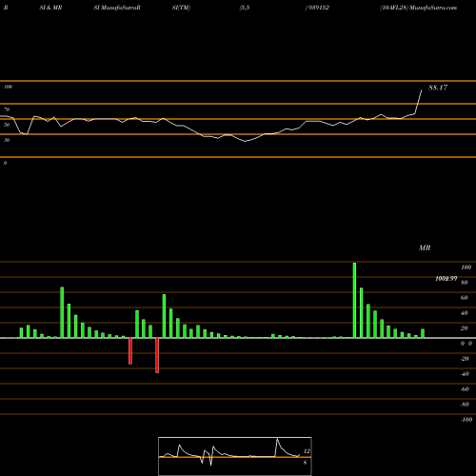Image resolution: width=476 pixels, height=476 pixels.
Task: Click the sharp upturn at RSI line's end
Action: click(419, 102)
